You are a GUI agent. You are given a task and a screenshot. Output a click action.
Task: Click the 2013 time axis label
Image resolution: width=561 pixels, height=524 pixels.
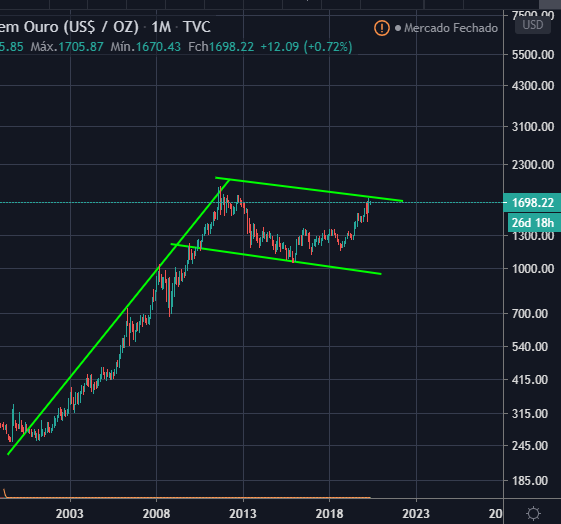pos(243,514)
